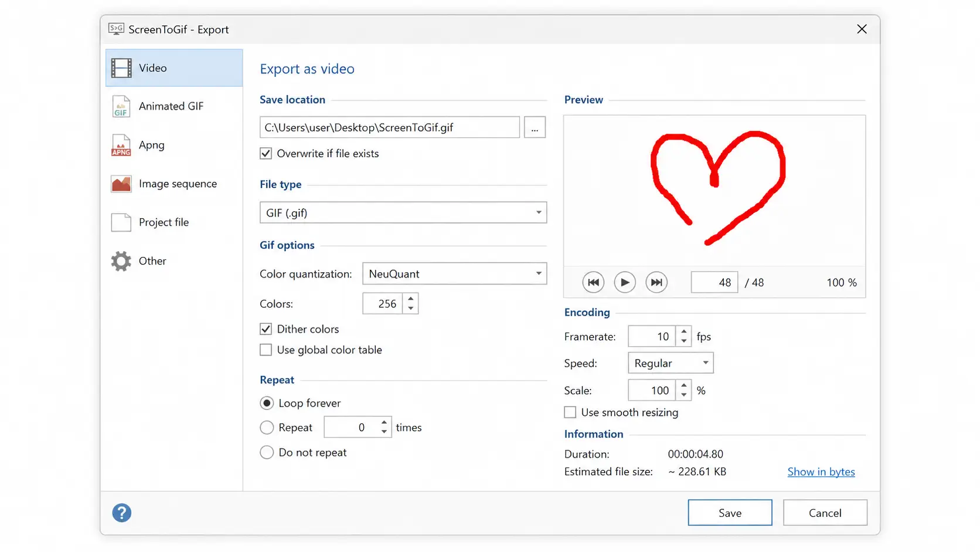This screenshot has width=980, height=552.
Task: Click the current frame number field
Action: [714, 283]
